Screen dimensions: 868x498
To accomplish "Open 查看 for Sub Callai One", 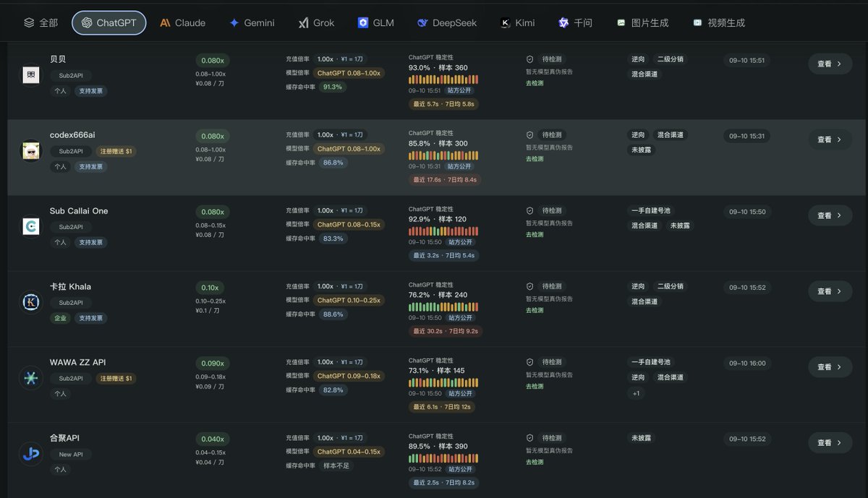I will (830, 215).
